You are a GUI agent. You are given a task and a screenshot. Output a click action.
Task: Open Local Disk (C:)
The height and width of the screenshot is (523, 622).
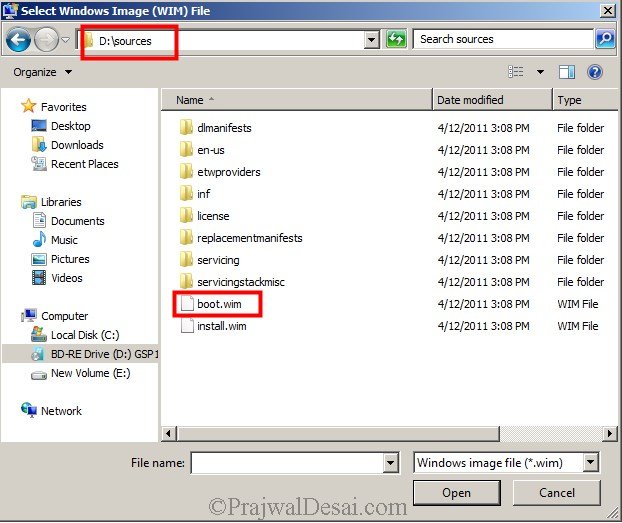(85, 335)
